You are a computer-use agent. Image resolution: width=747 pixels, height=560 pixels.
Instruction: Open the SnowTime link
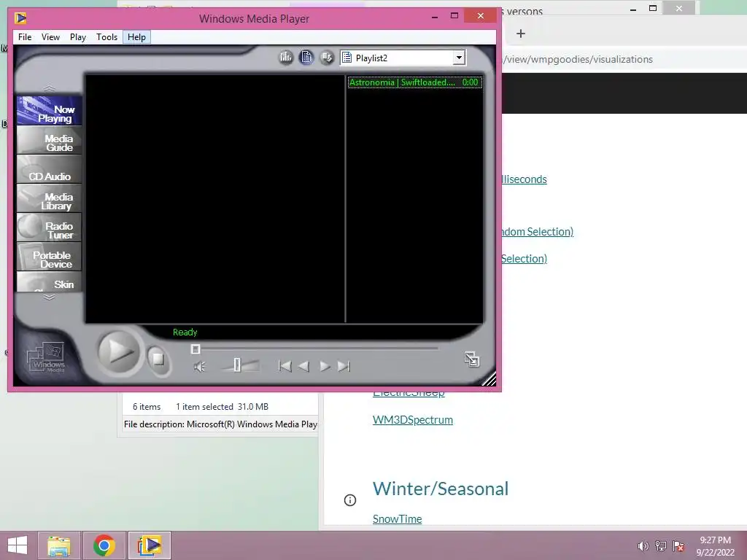(x=398, y=519)
